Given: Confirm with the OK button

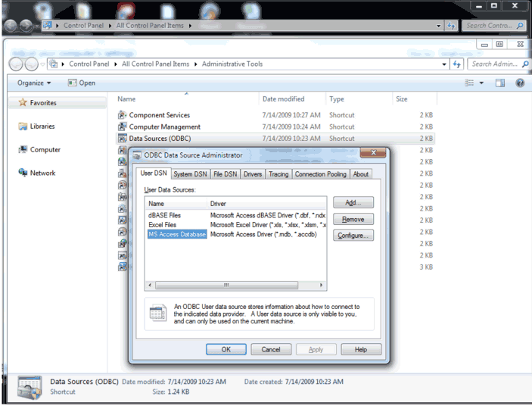Looking at the screenshot, I should 226,349.
